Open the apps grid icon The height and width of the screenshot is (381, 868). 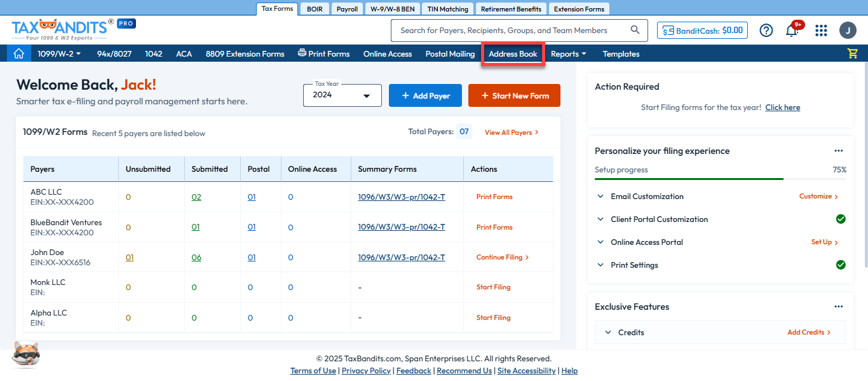[x=821, y=30]
